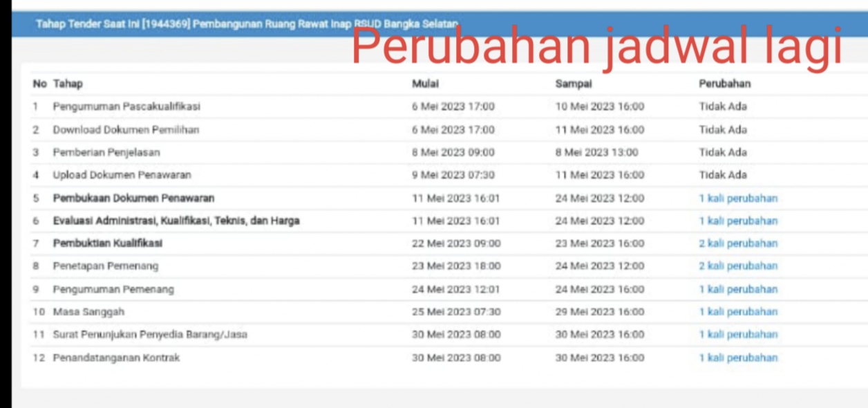Select 'Pengumuman Pascakualifikasi' stage name
Image resolution: width=868 pixels, height=408 pixels.
pyautogui.click(x=127, y=106)
